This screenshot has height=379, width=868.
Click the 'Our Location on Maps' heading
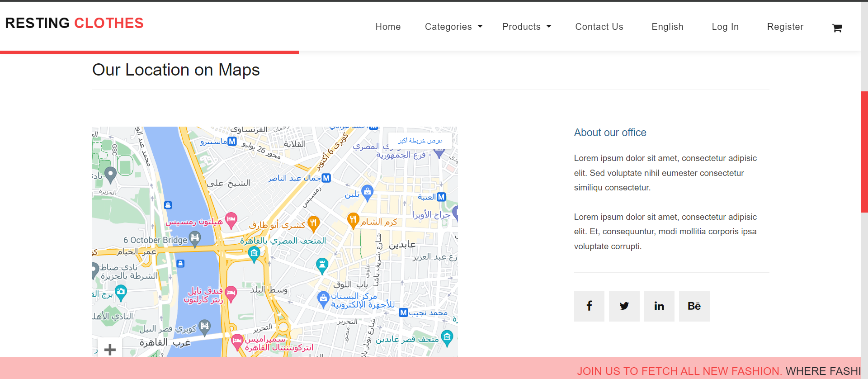coord(176,70)
